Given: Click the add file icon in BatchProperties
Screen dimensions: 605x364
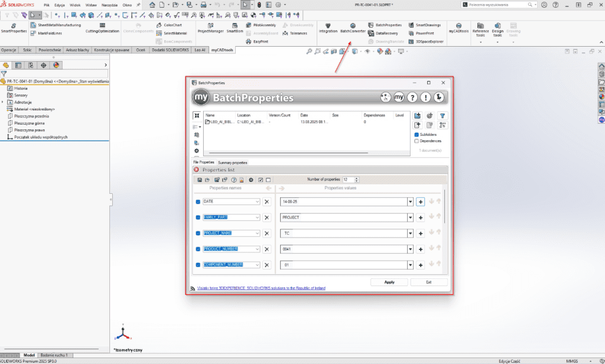Looking at the screenshot, I should [x=418, y=125].
